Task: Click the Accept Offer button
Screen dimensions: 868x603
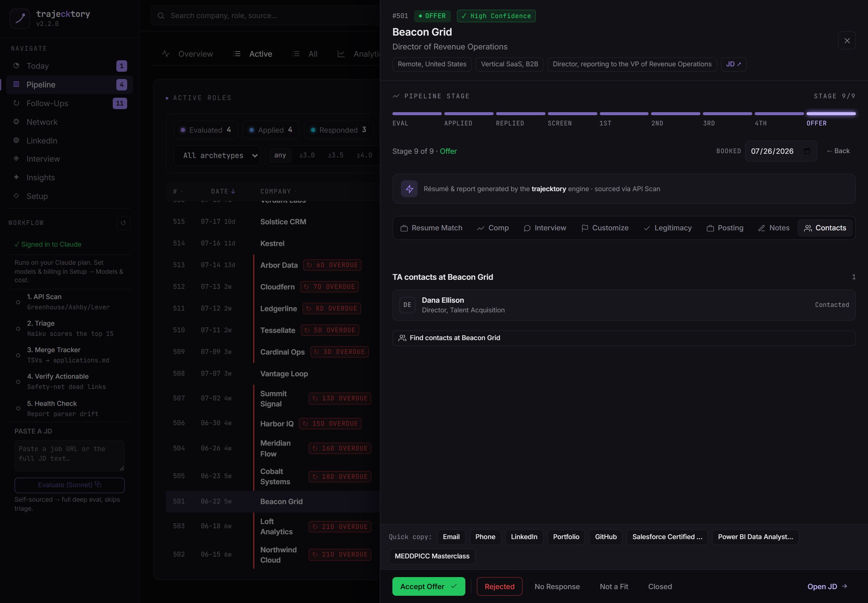Action: [429, 587]
